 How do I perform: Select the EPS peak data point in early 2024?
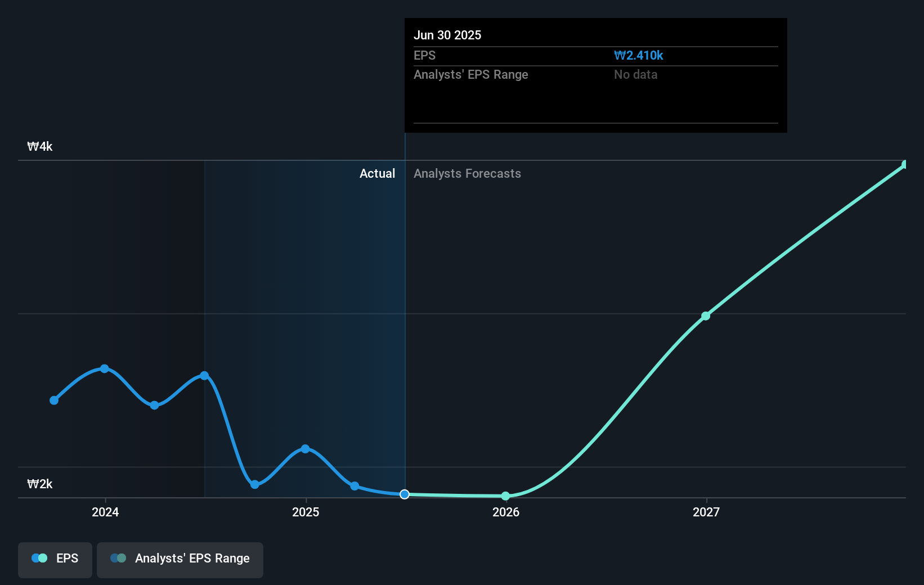(105, 368)
